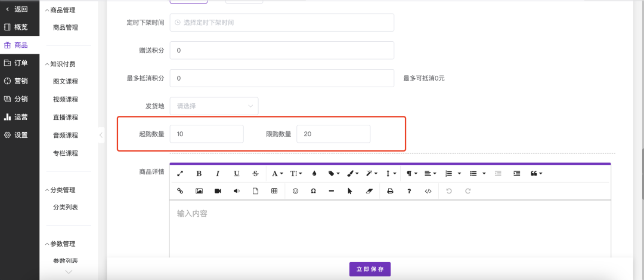The height and width of the screenshot is (280, 644).
Task: Go to 营销 in the sidebar
Action: pyautogui.click(x=20, y=81)
